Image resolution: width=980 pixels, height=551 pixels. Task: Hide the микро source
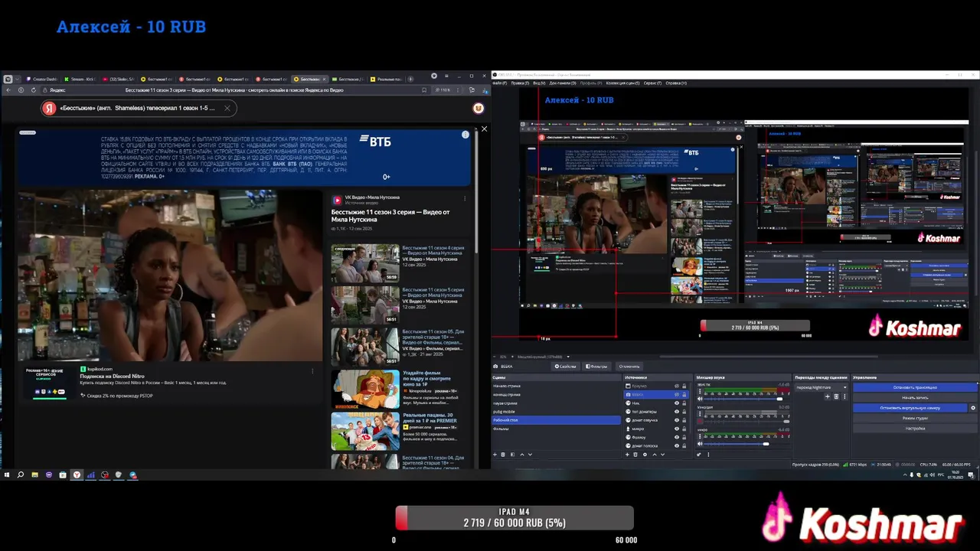pos(677,429)
